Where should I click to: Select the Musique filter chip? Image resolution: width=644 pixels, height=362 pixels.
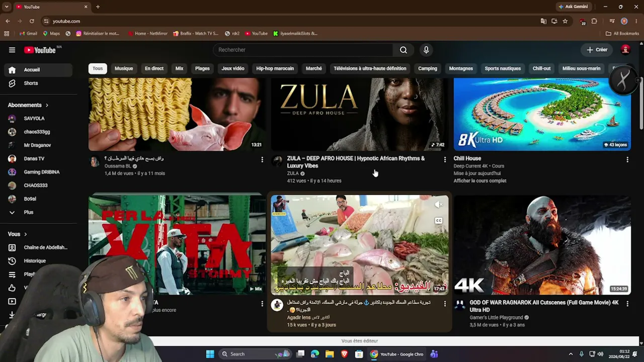pyautogui.click(x=124, y=68)
